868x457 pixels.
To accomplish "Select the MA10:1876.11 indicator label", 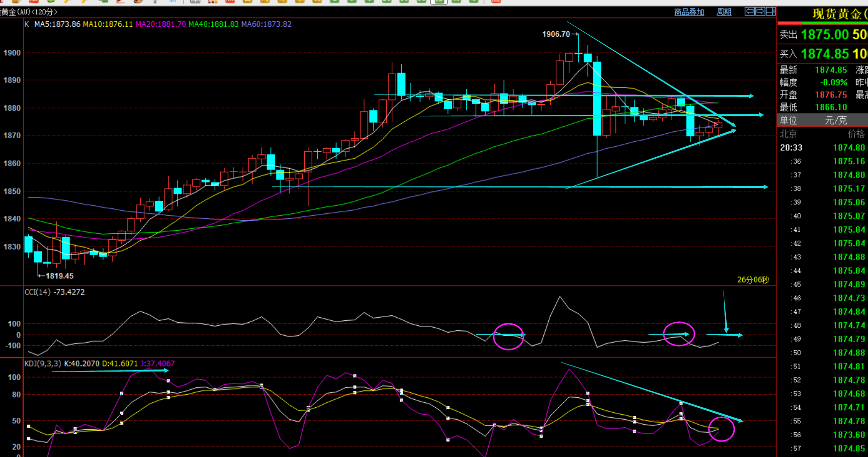I will [x=108, y=24].
